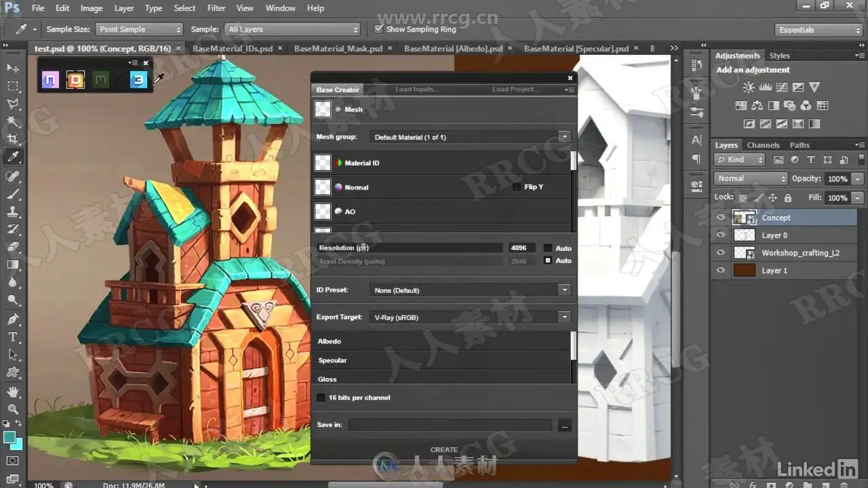Image resolution: width=868 pixels, height=488 pixels.
Task: Open the blue 3 plugin icon
Action: 138,81
